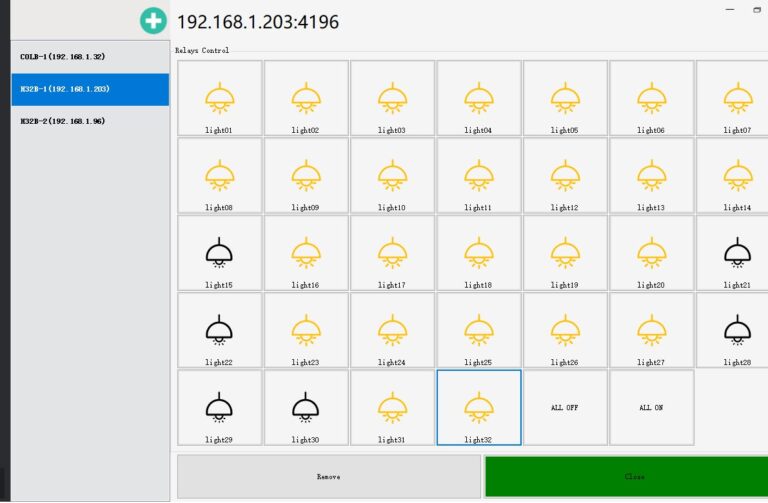
Task: Toggle the light19 relay lamp icon
Action: (565, 252)
